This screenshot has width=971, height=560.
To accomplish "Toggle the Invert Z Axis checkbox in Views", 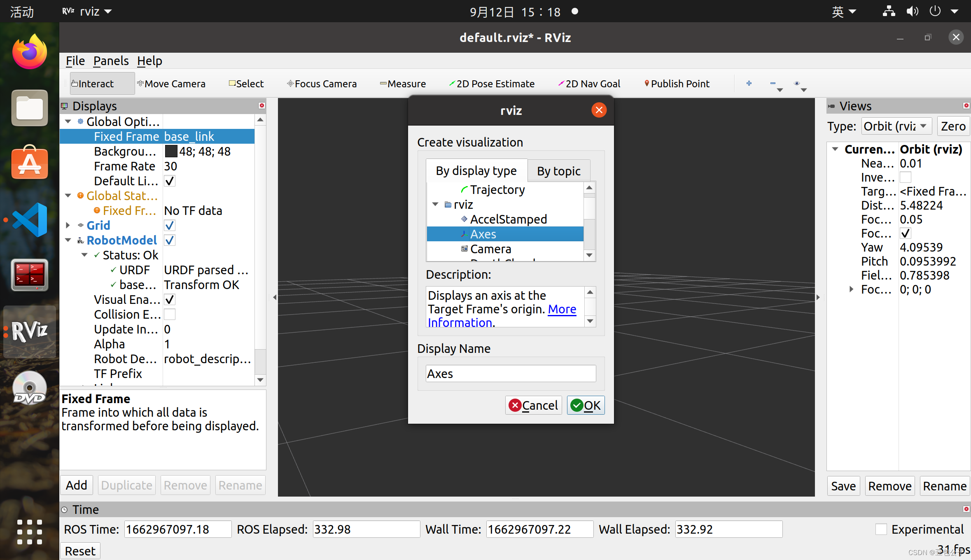I will [x=906, y=177].
